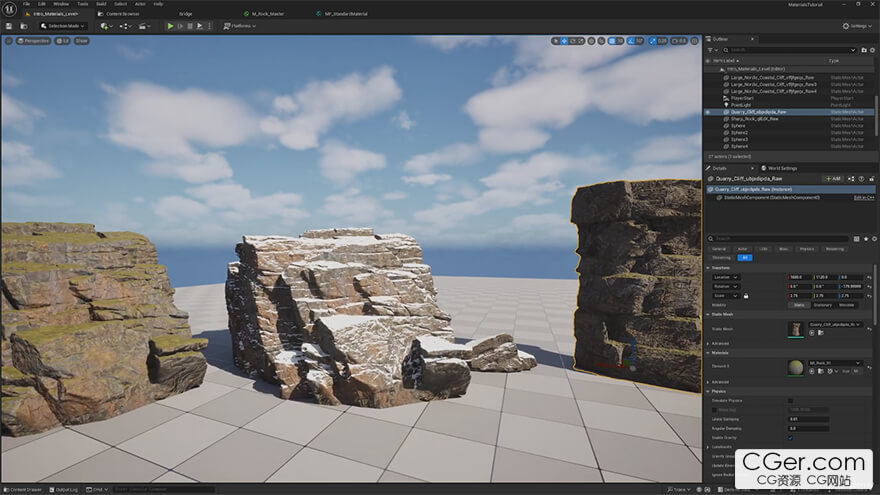Open the Location type dropdown
Image resolution: width=880 pixels, height=495 pixels.
point(726,277)
